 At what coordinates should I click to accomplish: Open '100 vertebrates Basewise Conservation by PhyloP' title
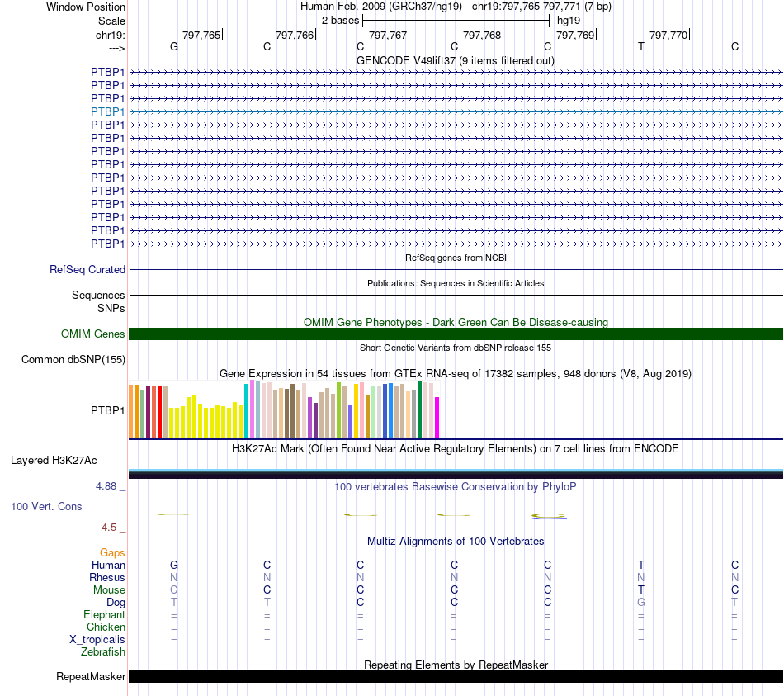coord(455,487)
